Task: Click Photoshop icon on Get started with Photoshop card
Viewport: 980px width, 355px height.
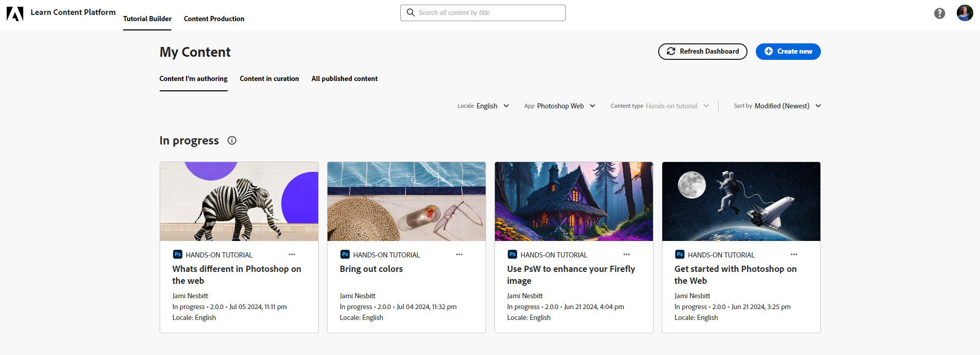Action: point(680,254)
